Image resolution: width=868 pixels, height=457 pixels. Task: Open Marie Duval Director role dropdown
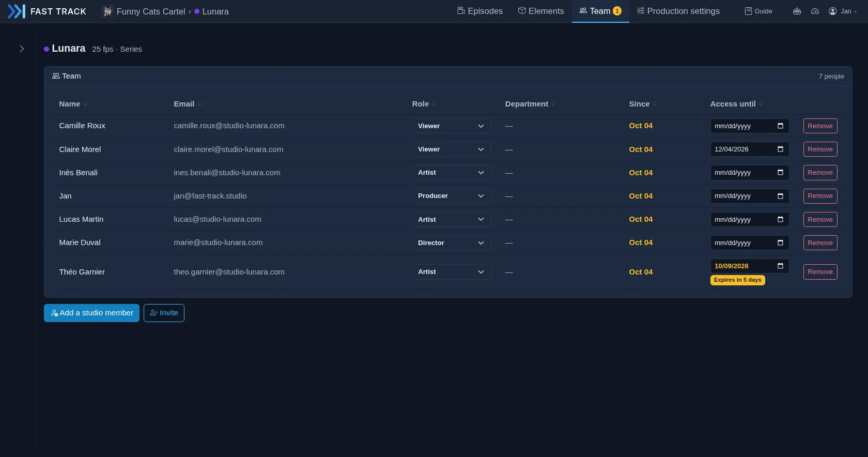[452, 243]
